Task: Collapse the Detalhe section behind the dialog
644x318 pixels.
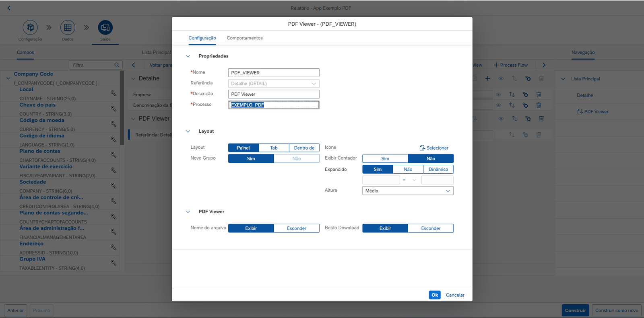Action: click(133, 79)
